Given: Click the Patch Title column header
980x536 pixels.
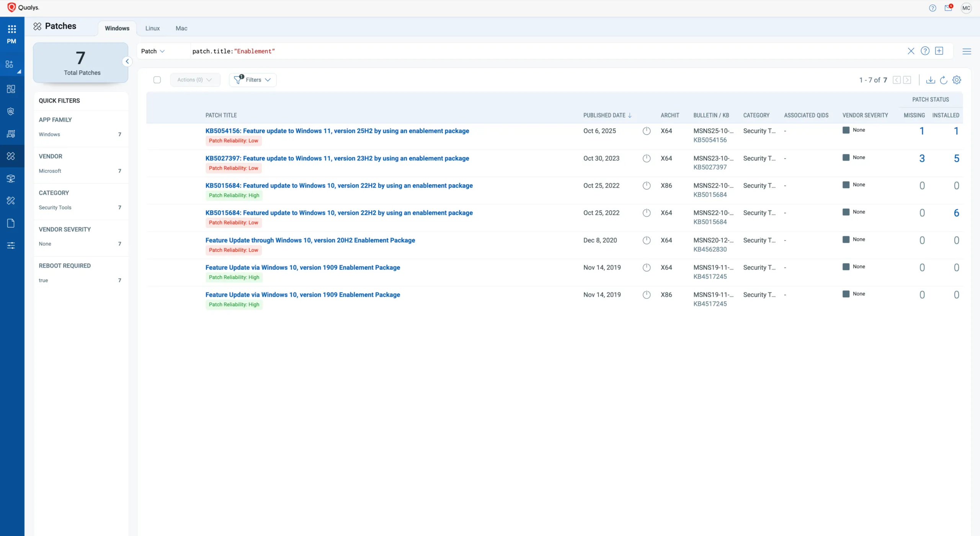Looking at the screenshot, I should pos(221,115).
